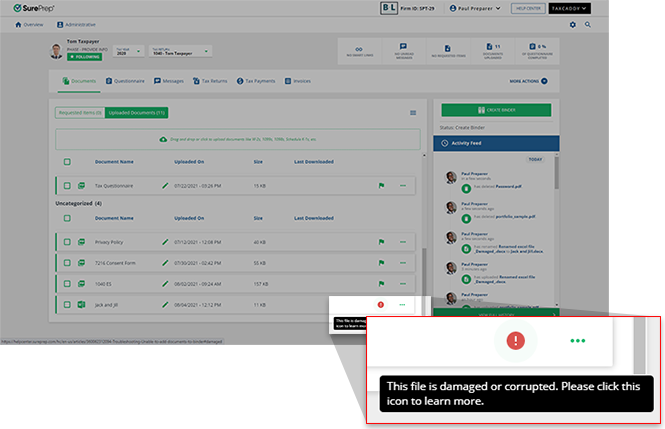Click the No Requested Items document icon
The image size is (665, 429).
click(447, 48)
